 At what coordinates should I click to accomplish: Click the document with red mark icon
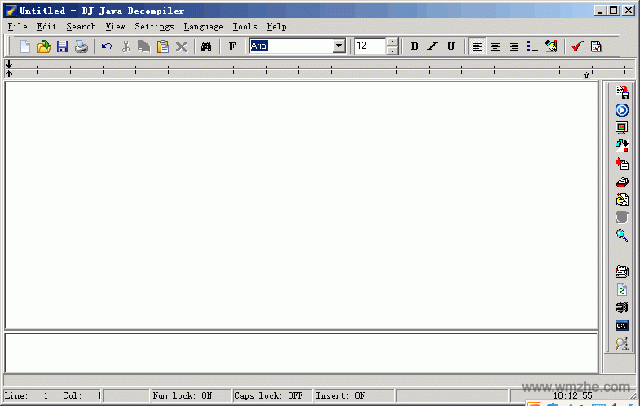pos(596,47)
